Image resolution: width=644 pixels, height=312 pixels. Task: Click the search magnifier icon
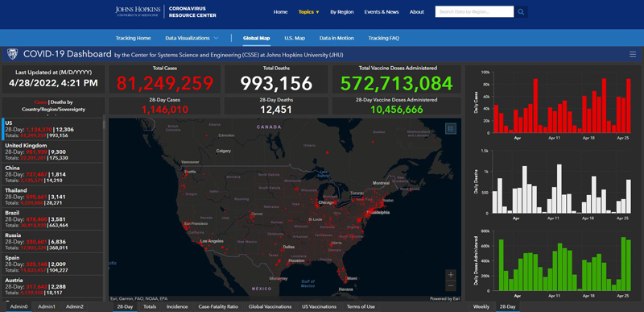point(521,12)
